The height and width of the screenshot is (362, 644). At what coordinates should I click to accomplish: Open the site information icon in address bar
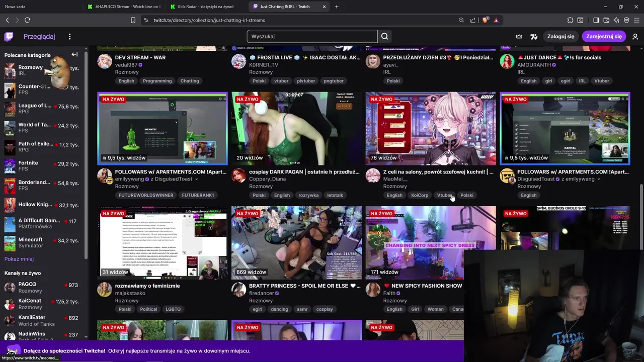tap(146, 20)
